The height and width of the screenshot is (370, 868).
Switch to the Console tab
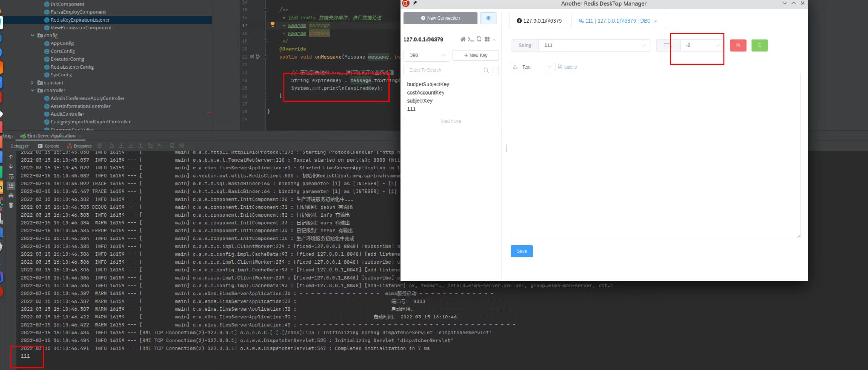click(x=48, y=146)
